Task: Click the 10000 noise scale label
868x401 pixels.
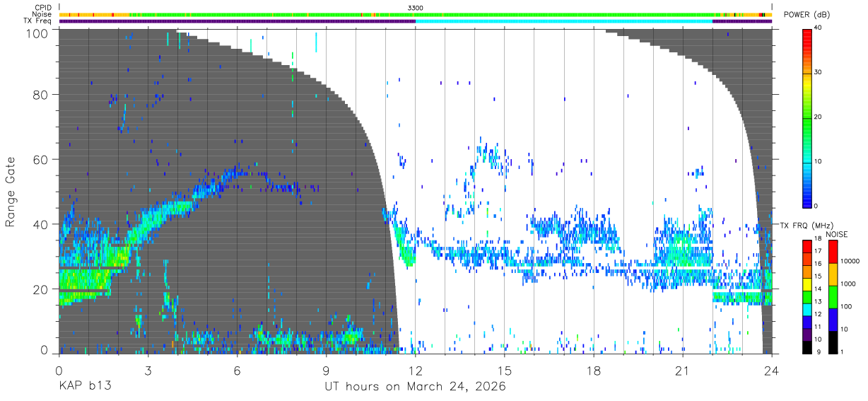Action: (x=850, y=261)
